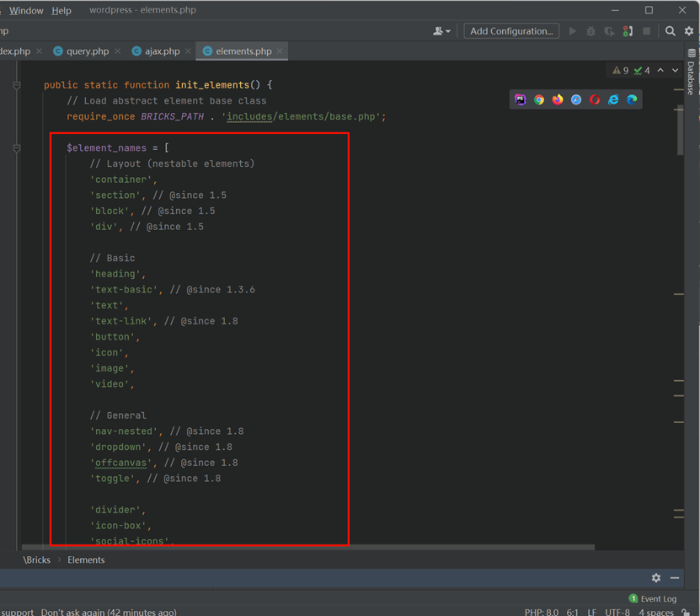Open file in Internet Explorer icon
This screenshot has height=616, width=700.
click(x=613, y=99)
